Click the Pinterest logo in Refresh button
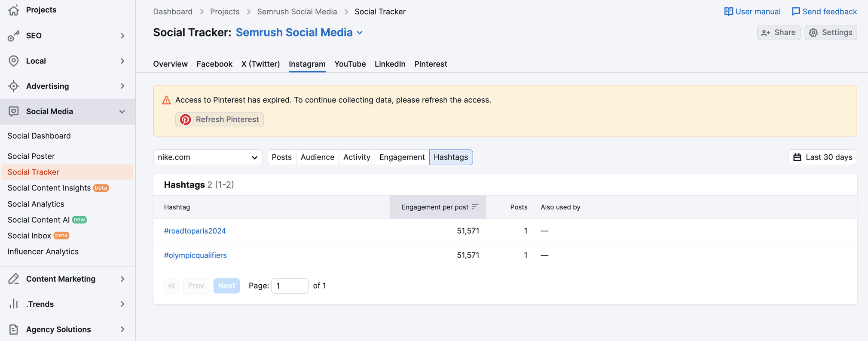 click(x=186, y=120)
